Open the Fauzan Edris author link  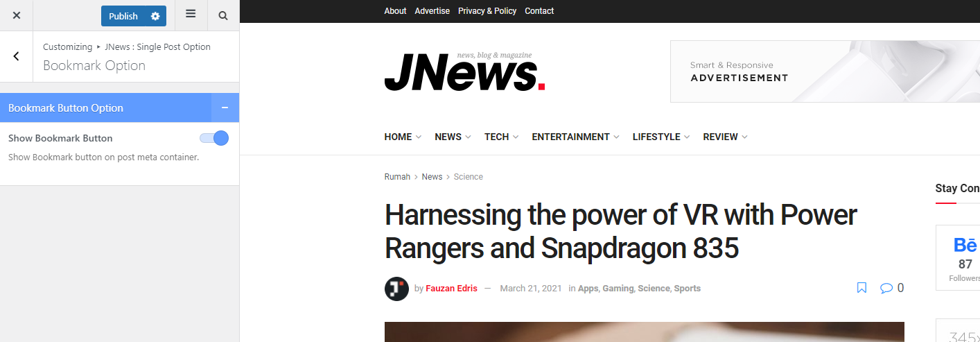click(x=451, y=289)
